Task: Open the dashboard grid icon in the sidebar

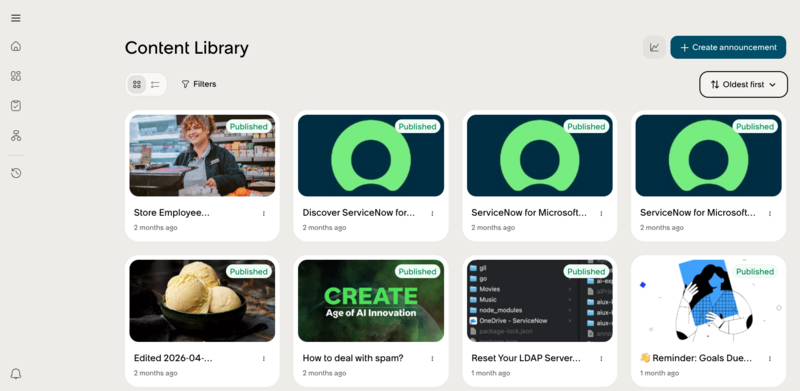Action: (x=16, y=76)
